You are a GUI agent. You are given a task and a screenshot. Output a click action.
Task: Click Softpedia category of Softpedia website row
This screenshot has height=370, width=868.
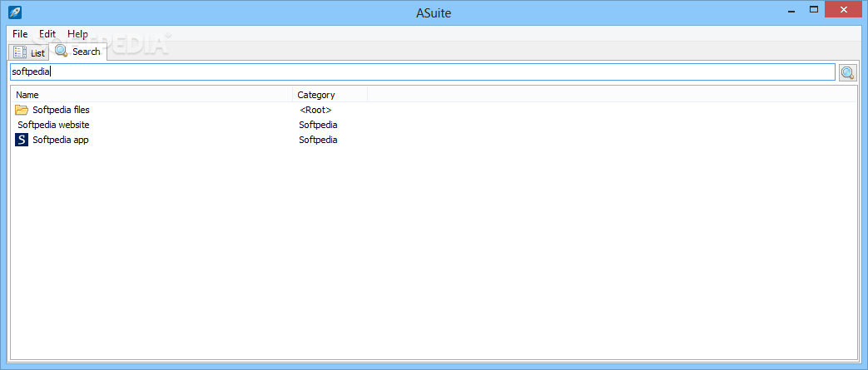coord(318,125)
